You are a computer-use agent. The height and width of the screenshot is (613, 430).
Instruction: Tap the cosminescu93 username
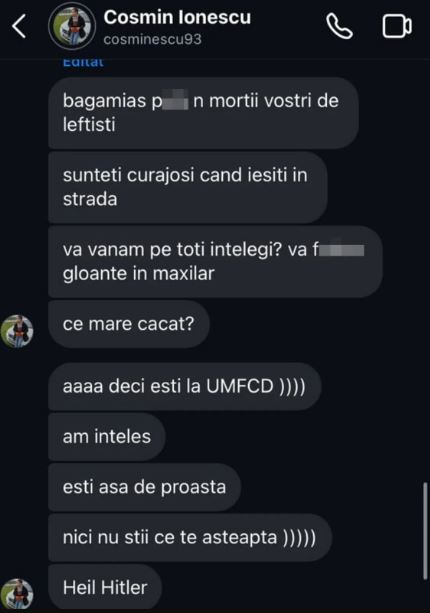pos(152,39)
